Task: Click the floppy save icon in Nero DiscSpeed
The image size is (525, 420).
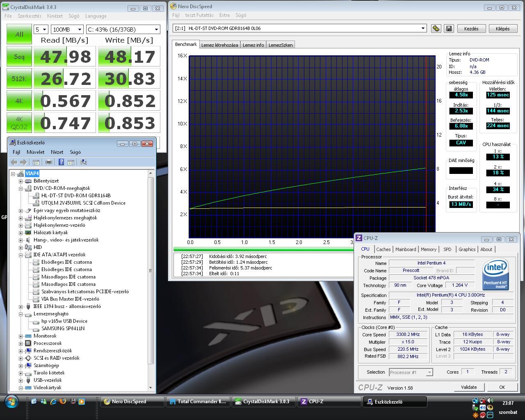Action: click(x=449, y=28)
